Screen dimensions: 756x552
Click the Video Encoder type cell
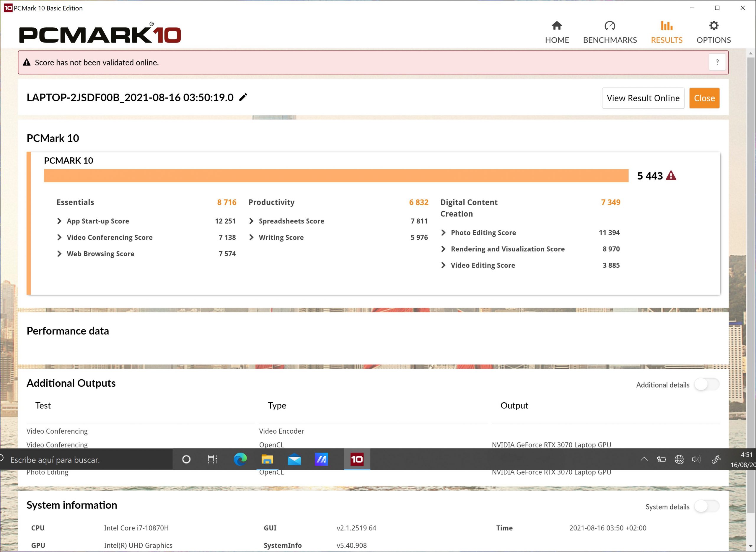coord(281,431)
